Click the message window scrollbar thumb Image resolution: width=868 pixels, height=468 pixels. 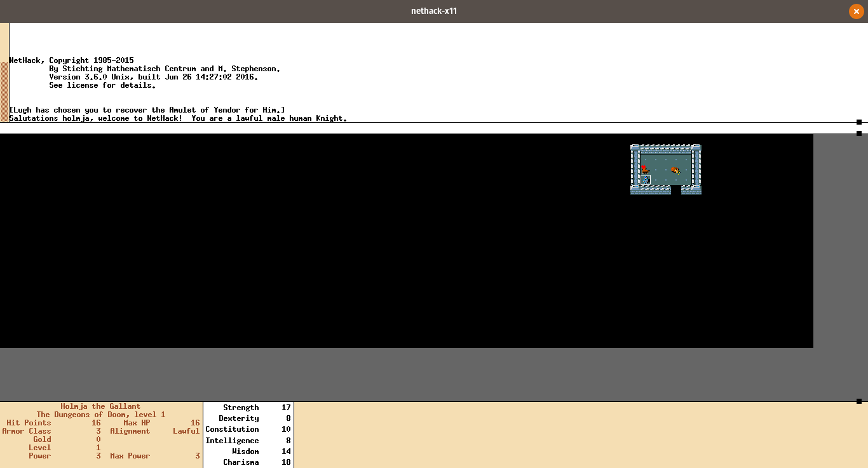tap(4, 92)
